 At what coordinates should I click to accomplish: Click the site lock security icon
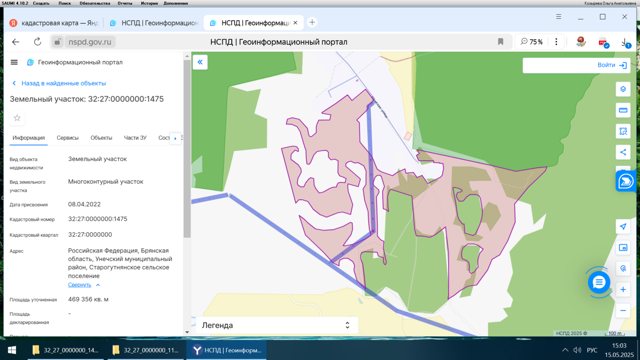(58, 42)
